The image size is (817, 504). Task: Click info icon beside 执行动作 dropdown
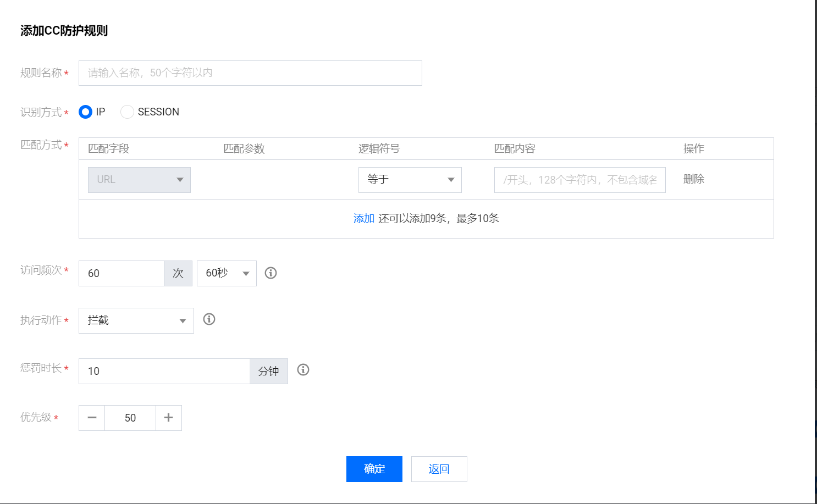(209, 319)
